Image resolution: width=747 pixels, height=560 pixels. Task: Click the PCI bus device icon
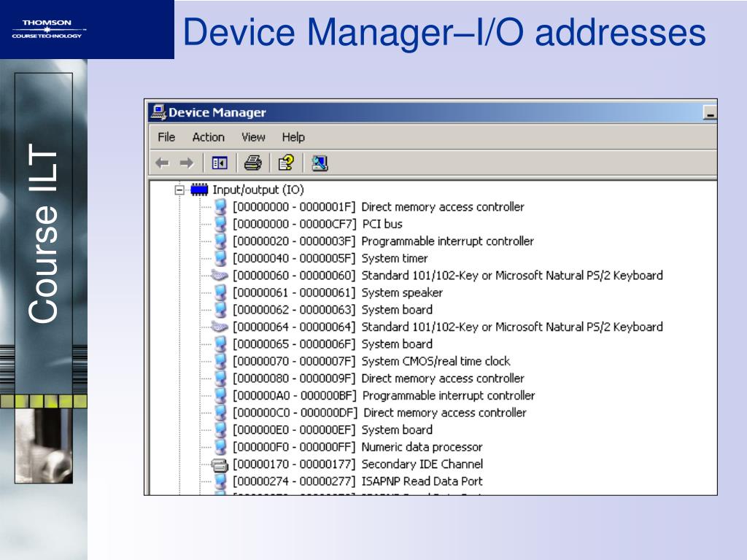220,224
